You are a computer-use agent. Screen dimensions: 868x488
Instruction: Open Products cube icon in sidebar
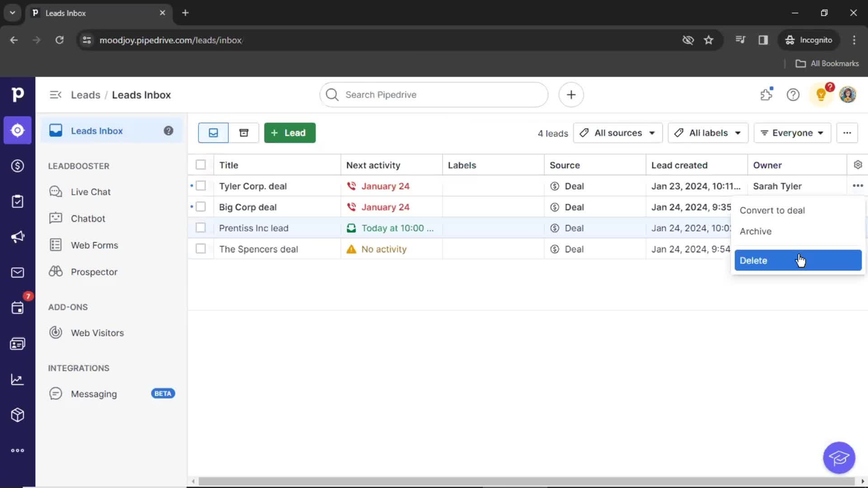18,415
